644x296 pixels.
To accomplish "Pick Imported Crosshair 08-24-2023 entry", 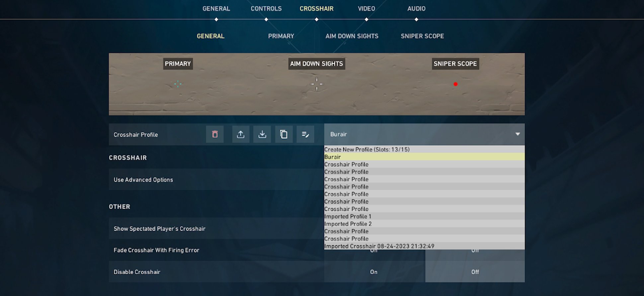I will coord(379,246).
